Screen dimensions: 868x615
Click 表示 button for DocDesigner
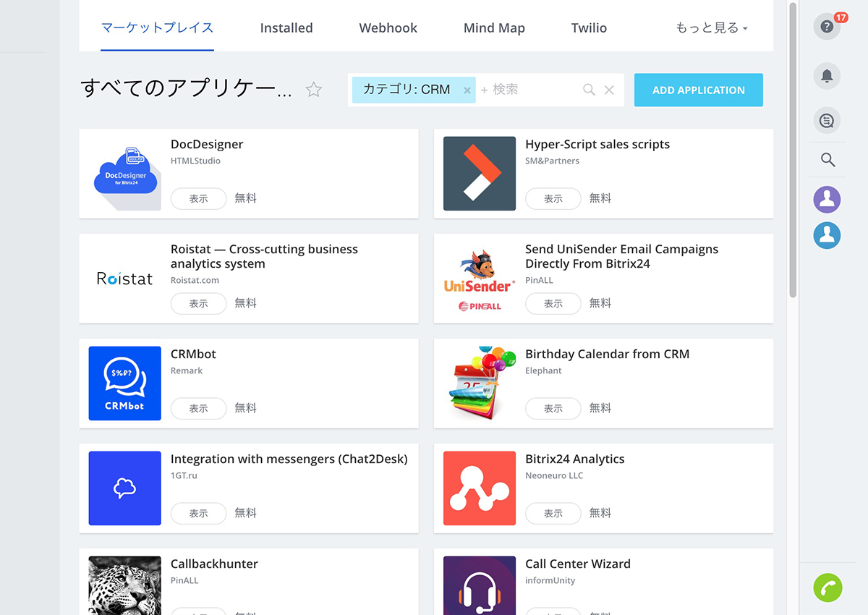[x=199, y=198]
